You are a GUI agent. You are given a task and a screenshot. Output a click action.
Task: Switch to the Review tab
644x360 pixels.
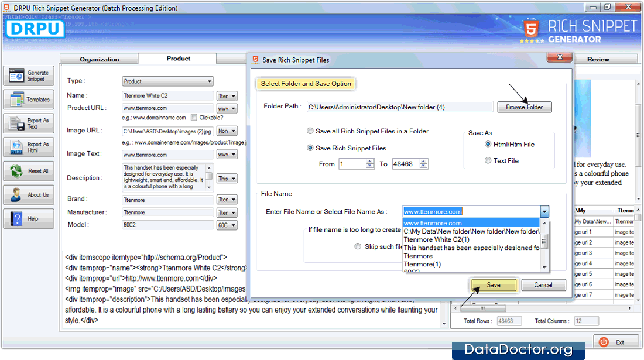[x=598, y=59]
